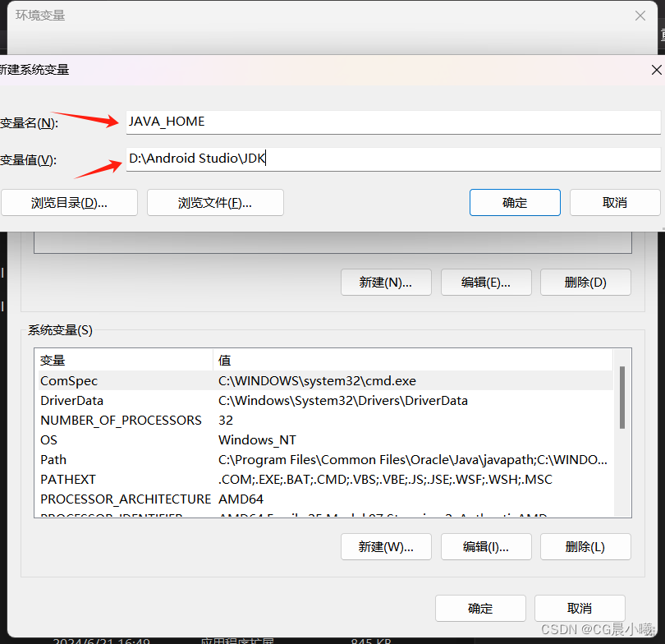Close the 环境变量 window
This screenshot has width=665, height=644.
click(x=640, y=16)
